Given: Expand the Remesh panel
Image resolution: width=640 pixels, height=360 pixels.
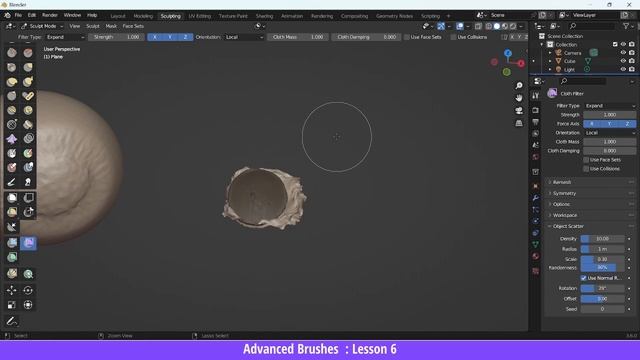Looking at the screenshot, I should [562, 182].
